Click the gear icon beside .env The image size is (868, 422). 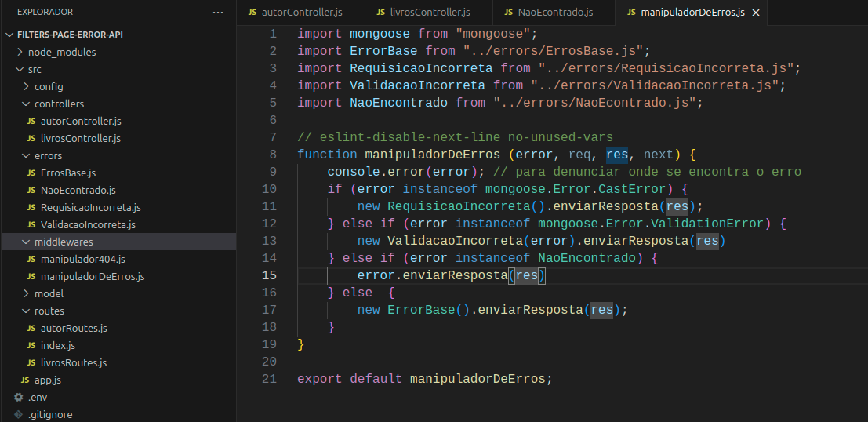point(19,397)
